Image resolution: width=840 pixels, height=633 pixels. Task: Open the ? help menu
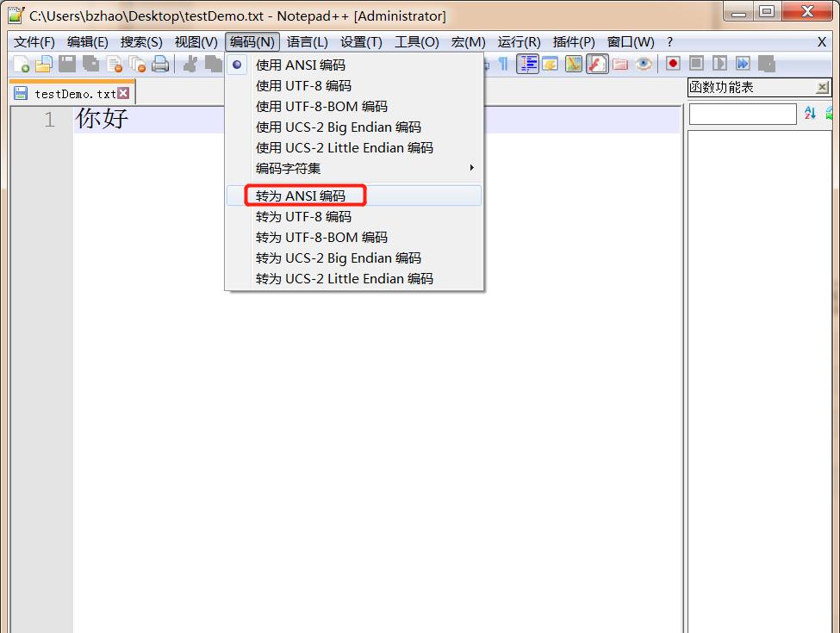point(669,42)
